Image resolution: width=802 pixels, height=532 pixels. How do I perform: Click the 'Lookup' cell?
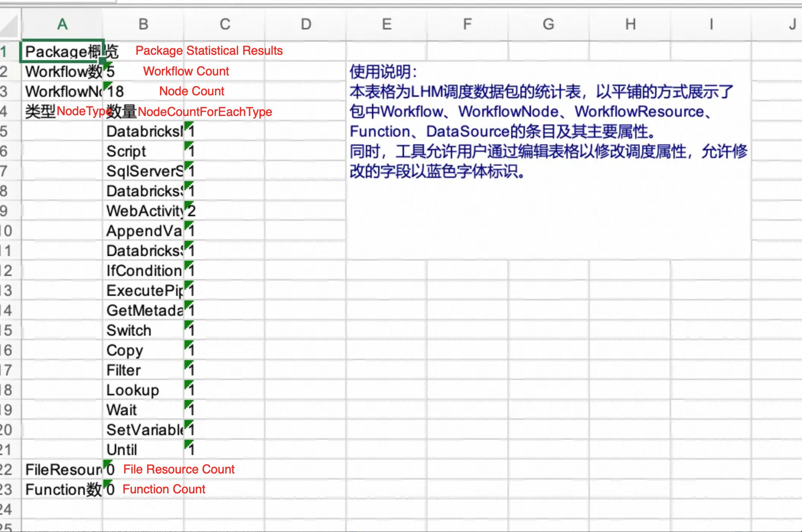(143, 390)
